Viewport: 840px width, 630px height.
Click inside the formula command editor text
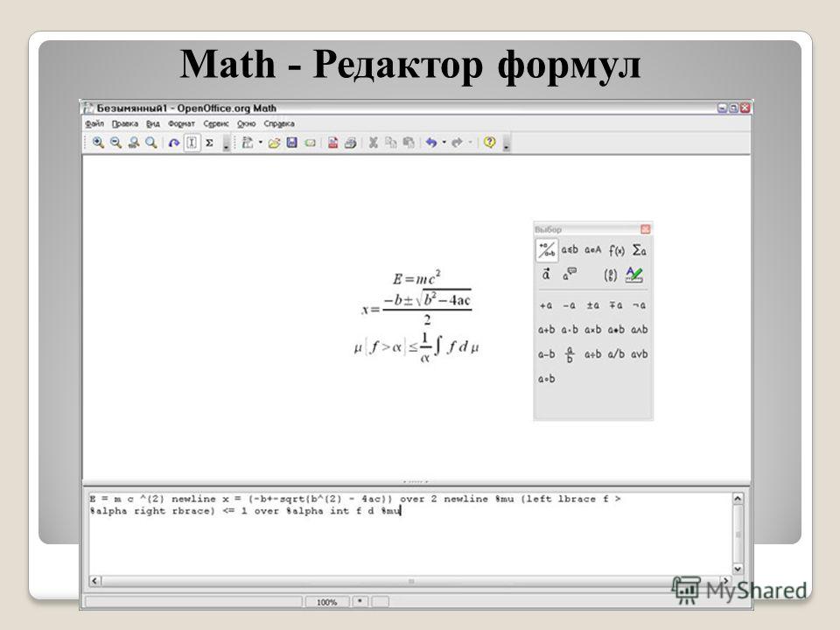[x=410, y=534]
